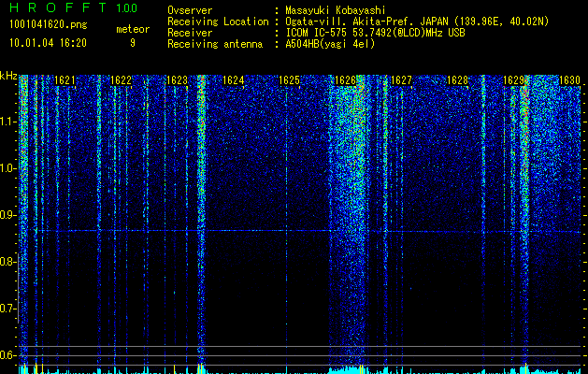The image size is (588, 374).
Task: Click the Ovserver field label
Action: click(x=190, y=10)
